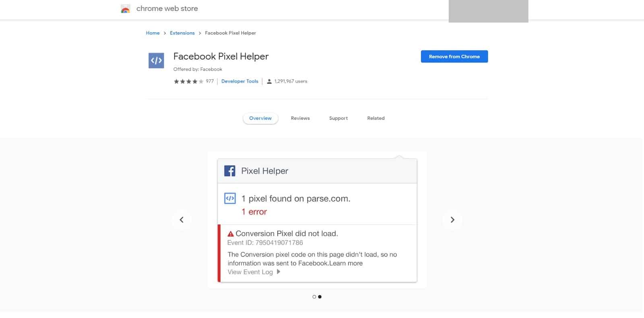Click 'Facebook Pixel Helper' breadcrumb text
644x318 pixels.
click(x=230, y=33)
